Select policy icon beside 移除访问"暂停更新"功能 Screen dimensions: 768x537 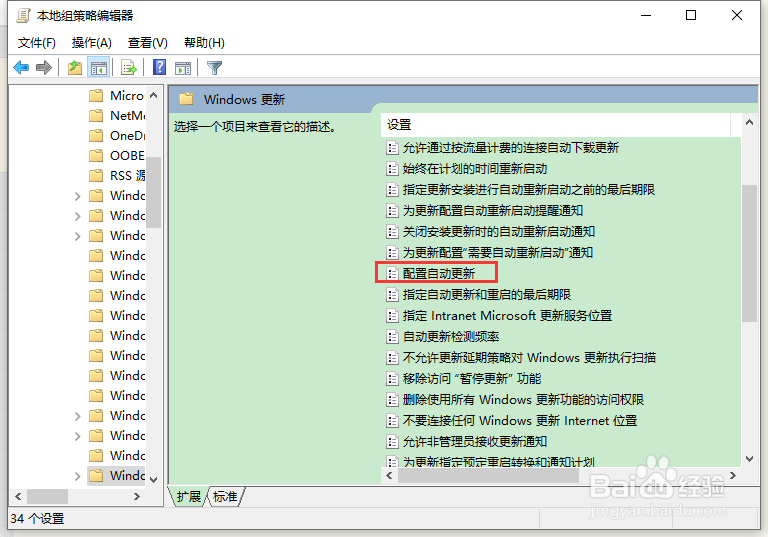point(392,378)
